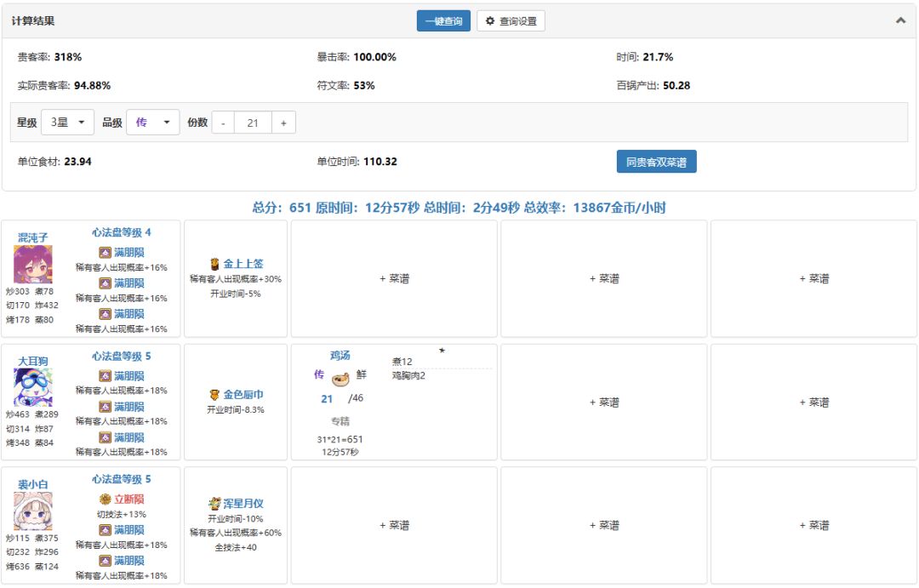Add recipe in 混沌子 third slot
The image size is (919, 588).
813,278
